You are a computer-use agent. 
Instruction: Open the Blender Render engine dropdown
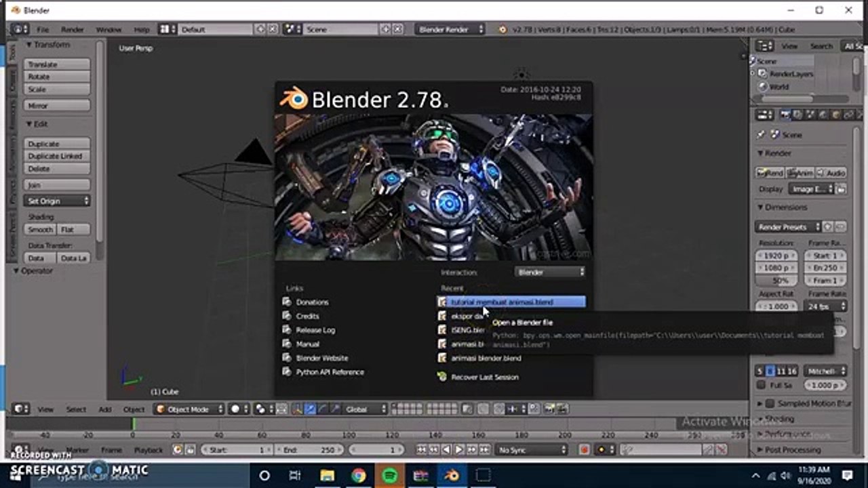click(x=450, y=29)
